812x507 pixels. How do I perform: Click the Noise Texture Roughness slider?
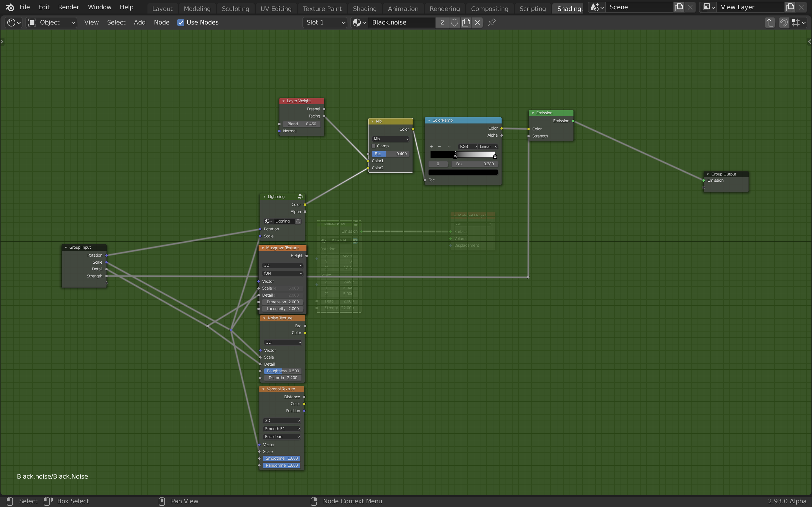(x=283, y=371)
